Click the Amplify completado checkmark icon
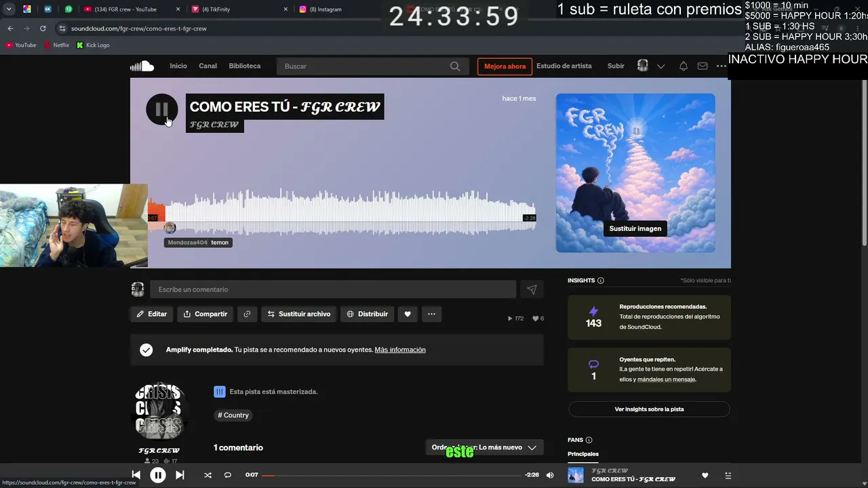 (x=146, y=350)
